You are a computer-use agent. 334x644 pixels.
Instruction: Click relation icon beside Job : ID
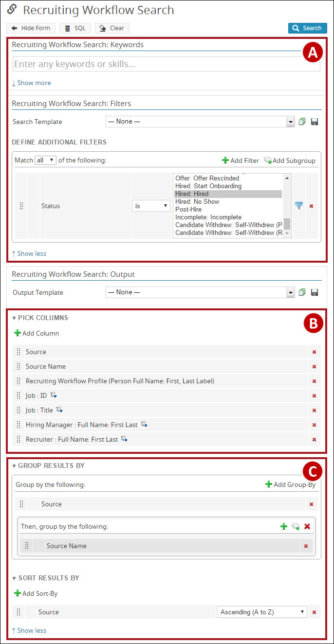click(54, 395)
